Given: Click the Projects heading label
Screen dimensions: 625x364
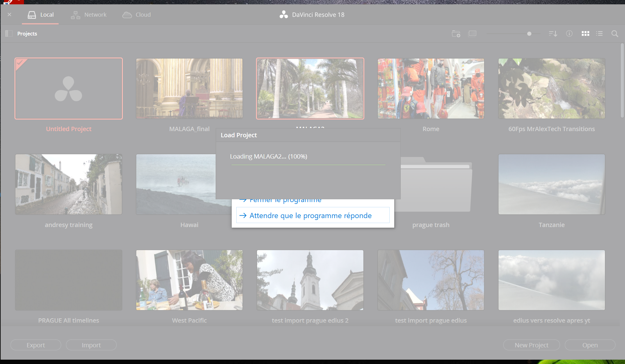Looking at the screenshot, I should tap(27, 34).
